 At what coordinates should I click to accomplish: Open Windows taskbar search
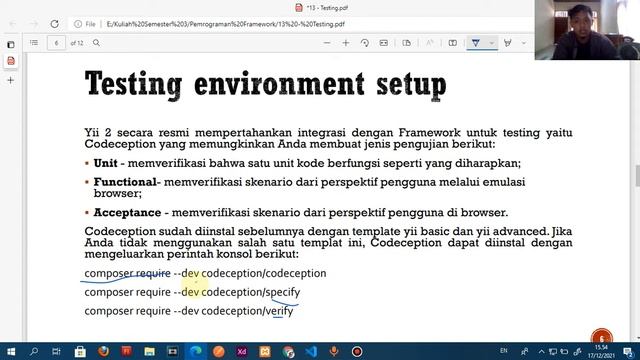coord(34,351)
